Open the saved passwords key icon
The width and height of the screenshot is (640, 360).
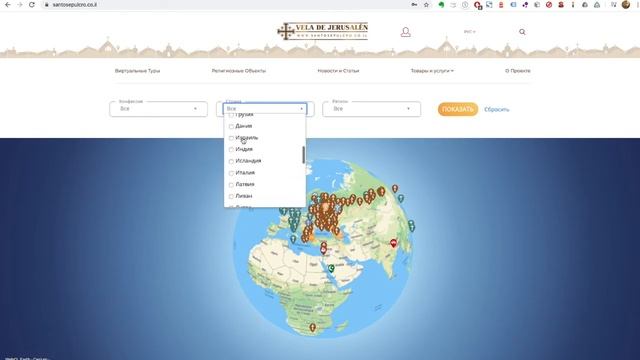(414, 5)
